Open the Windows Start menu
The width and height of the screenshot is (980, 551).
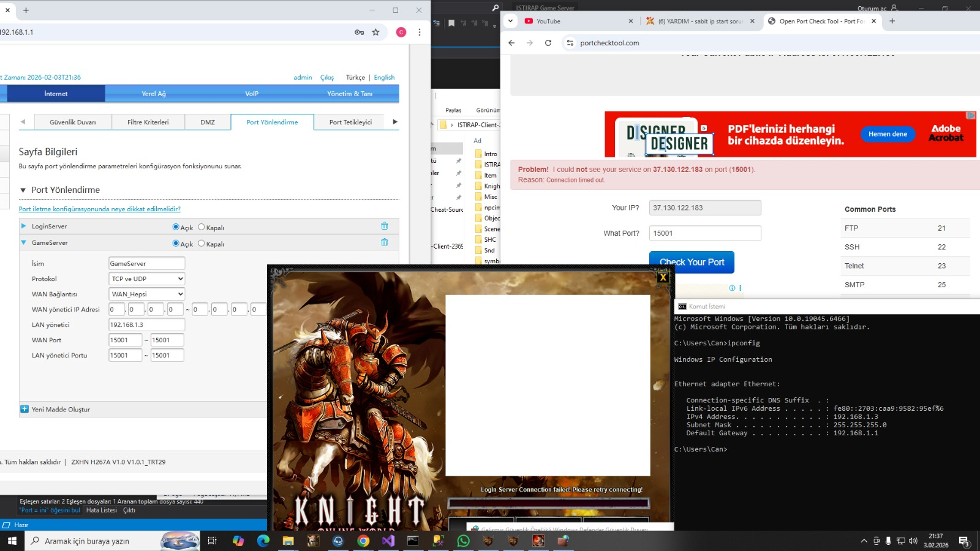[12, 541]
